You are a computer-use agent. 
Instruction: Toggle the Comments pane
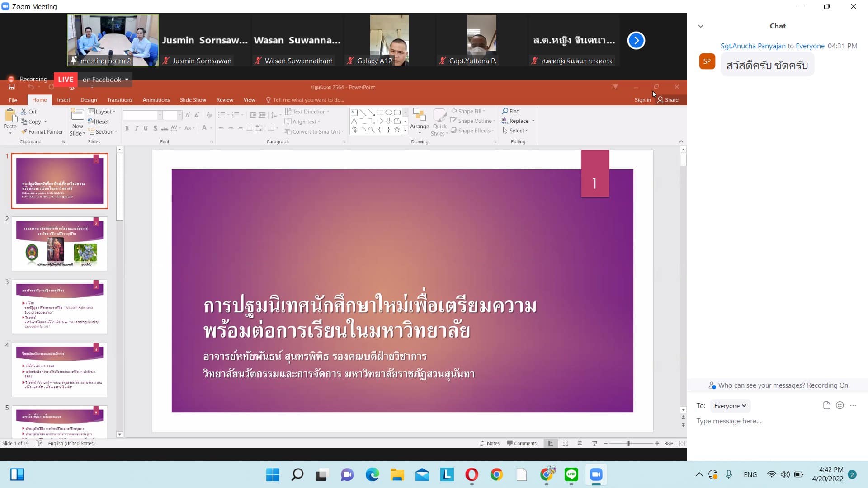pyautogui.click(x=522, y=443)
